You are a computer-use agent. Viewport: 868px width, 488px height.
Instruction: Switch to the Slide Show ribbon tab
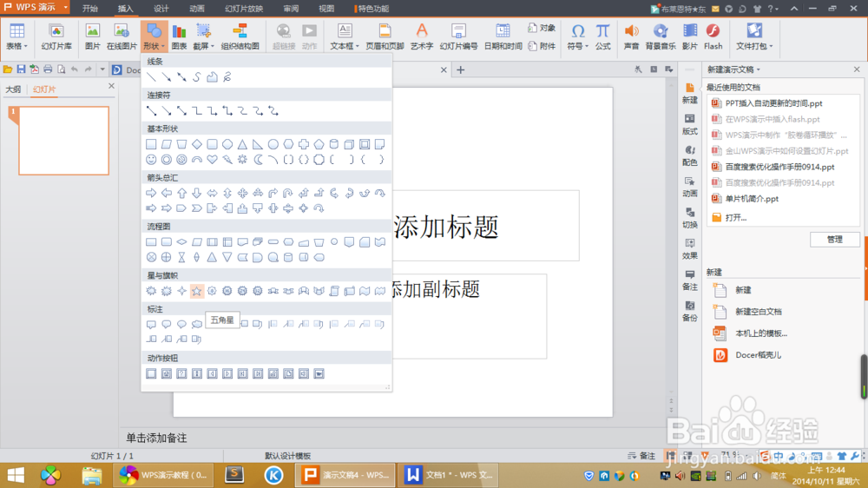tap(244, 9)
